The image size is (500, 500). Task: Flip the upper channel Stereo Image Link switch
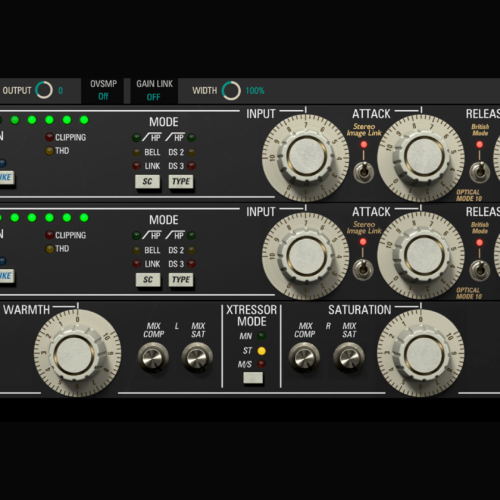[x=364, y=171]
